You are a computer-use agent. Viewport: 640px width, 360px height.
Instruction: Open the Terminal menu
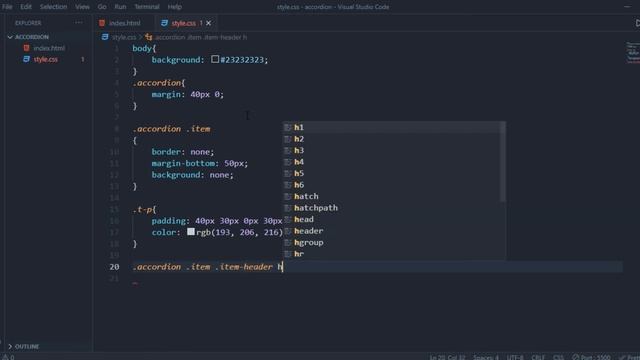click(x=147, y=7)
